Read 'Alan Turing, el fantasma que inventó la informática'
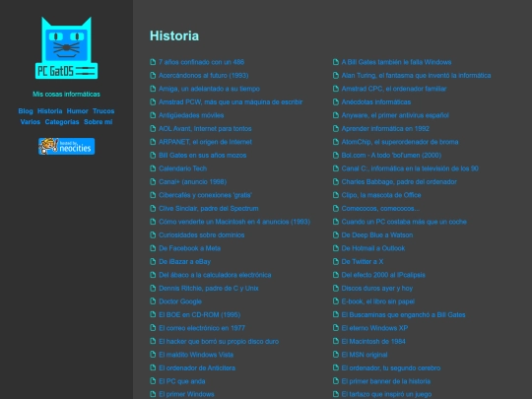This screenshot has width=532, height=399. 416,75
